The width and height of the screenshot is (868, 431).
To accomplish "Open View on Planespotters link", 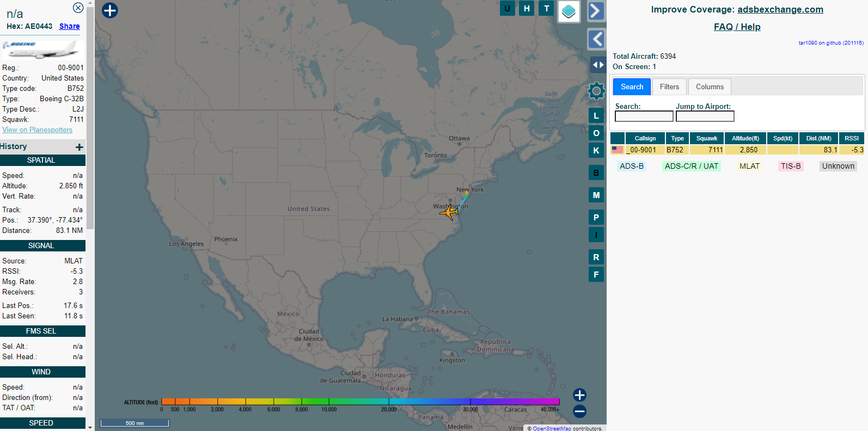I will click(x=37, y=130).
